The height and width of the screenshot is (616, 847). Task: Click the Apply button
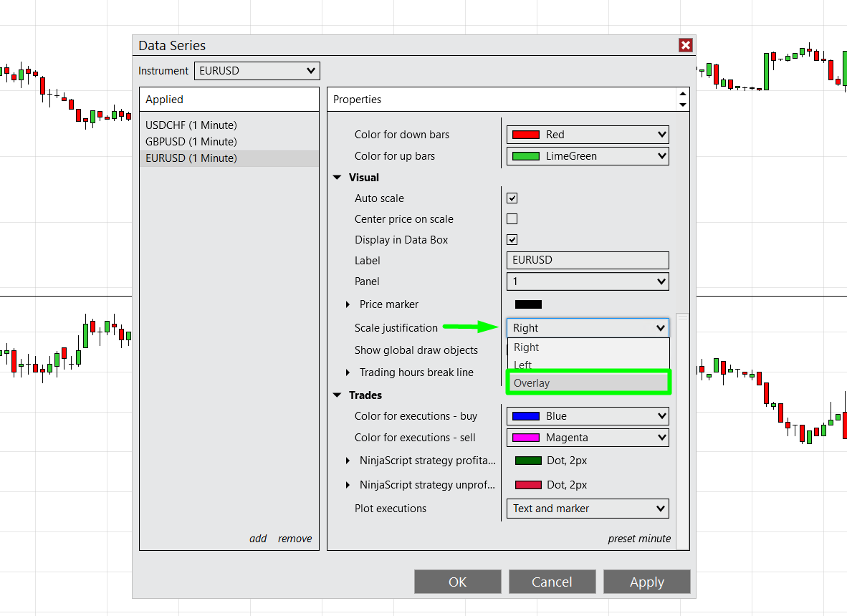tap(646, 582)
